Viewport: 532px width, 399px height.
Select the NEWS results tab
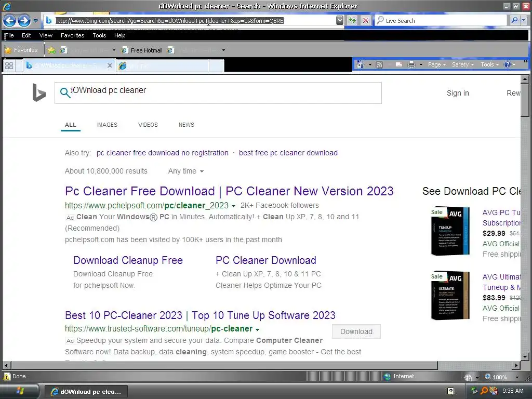point(187,125)
